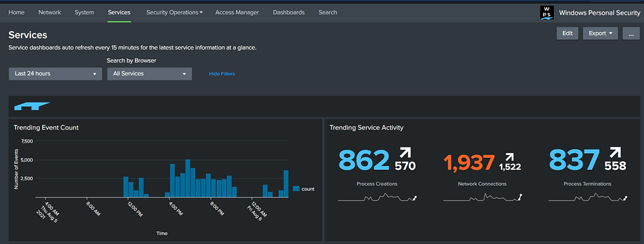
Task: Select the tallest bar in event chart
Action: coord(187,179)
